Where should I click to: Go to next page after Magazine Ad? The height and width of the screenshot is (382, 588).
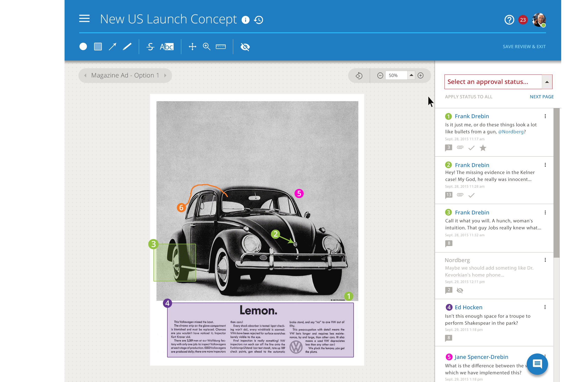click(x=165, y=75)
